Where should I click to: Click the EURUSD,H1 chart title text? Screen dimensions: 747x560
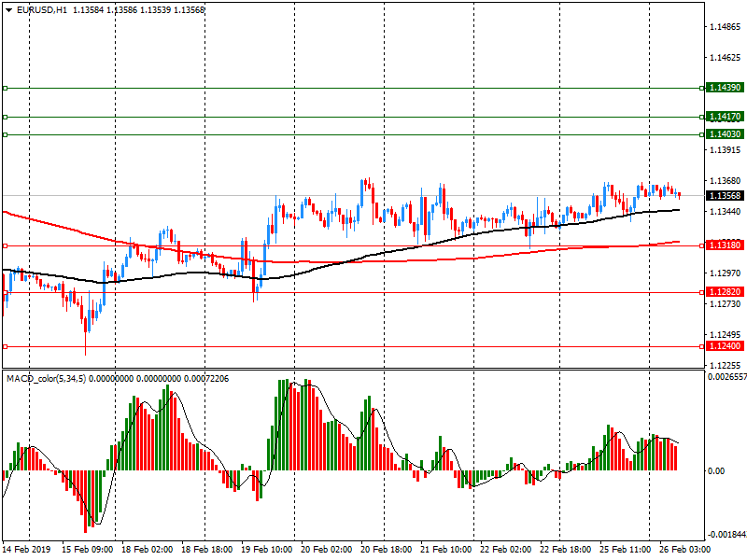(x=45, y=9)
